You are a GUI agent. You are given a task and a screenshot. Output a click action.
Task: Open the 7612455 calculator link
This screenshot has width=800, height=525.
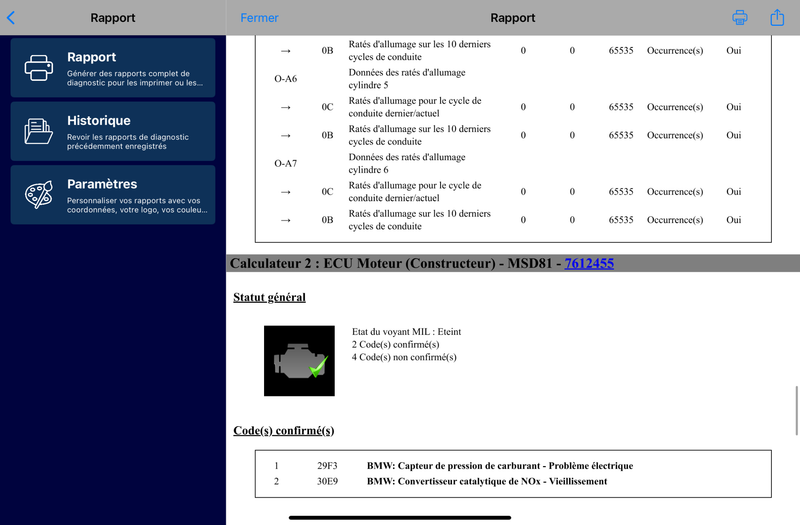pyautogui.click(x=589, y=263)
